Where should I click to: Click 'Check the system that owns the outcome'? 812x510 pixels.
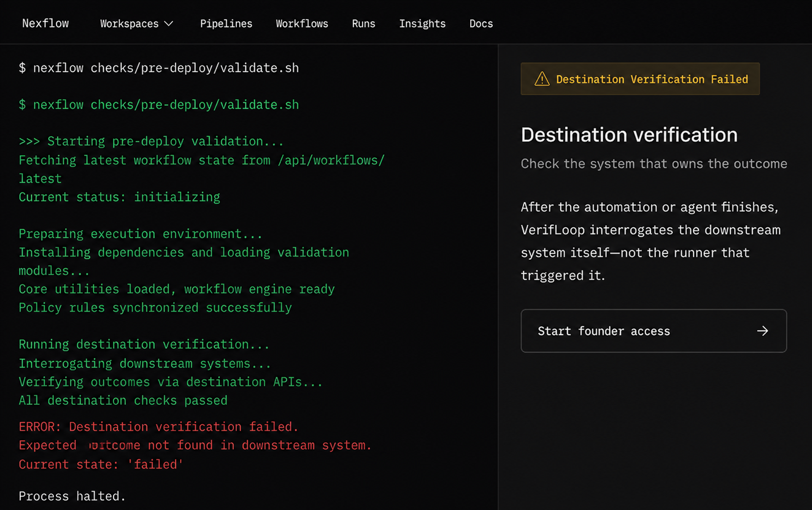654,163
